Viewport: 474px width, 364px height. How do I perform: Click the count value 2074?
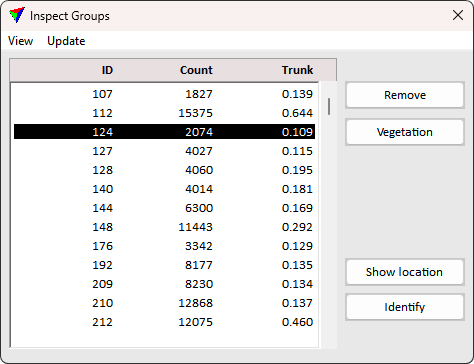tap(199, 132)
